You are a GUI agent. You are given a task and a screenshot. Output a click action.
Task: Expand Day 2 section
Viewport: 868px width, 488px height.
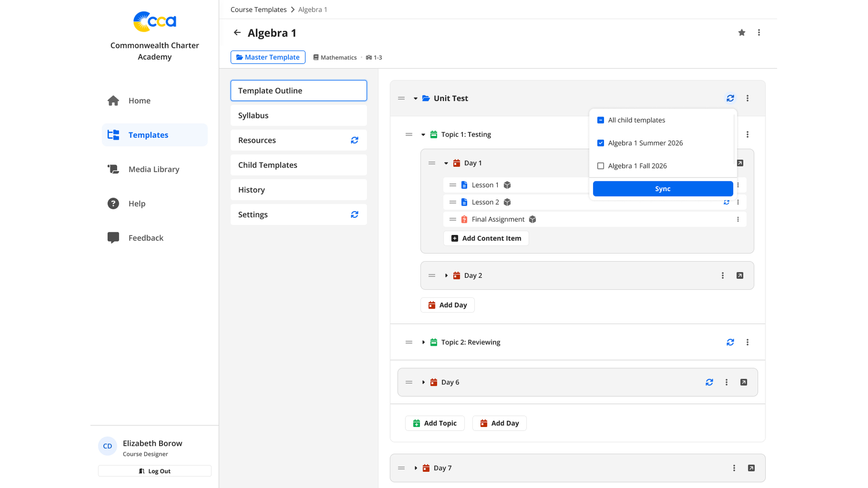click(x=446, y=275)
